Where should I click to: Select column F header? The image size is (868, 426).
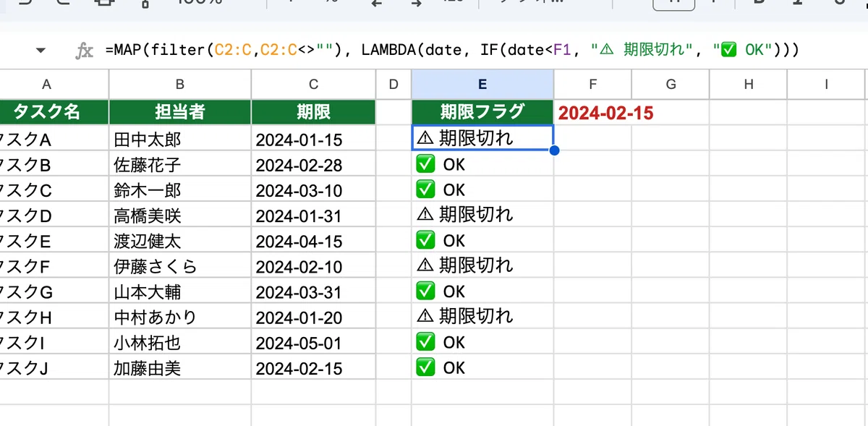coord(592,85)
